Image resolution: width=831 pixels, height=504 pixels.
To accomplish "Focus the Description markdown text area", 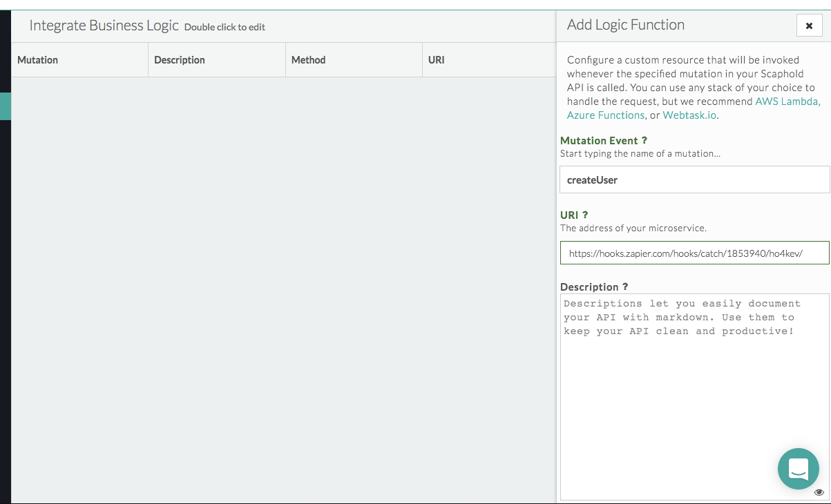I will [694, 400].
